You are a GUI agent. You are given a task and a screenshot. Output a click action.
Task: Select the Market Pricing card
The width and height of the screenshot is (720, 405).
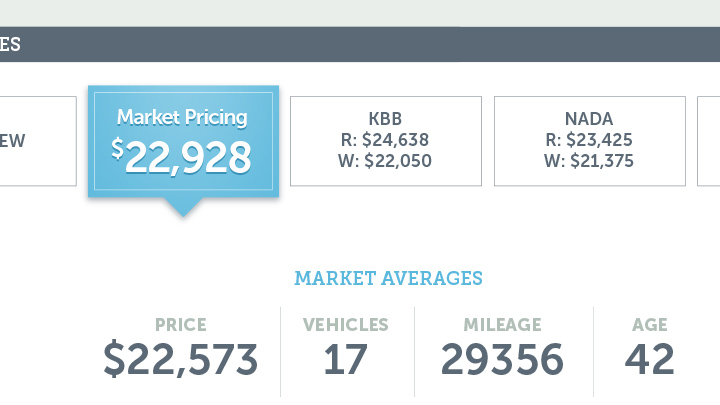point(183,141)
